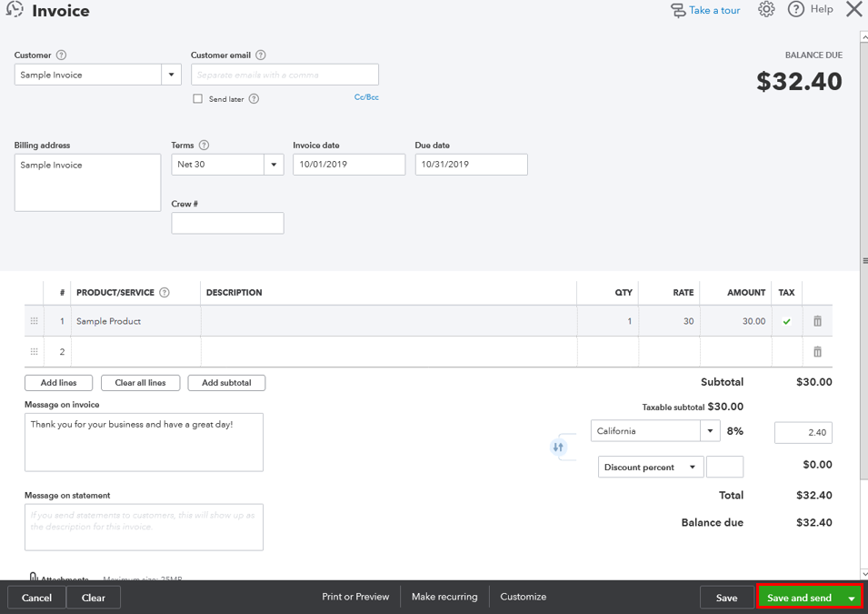868x614 pixels.
Task: Click the recent transactions clock icon
Action: click(x=13, y=10)
